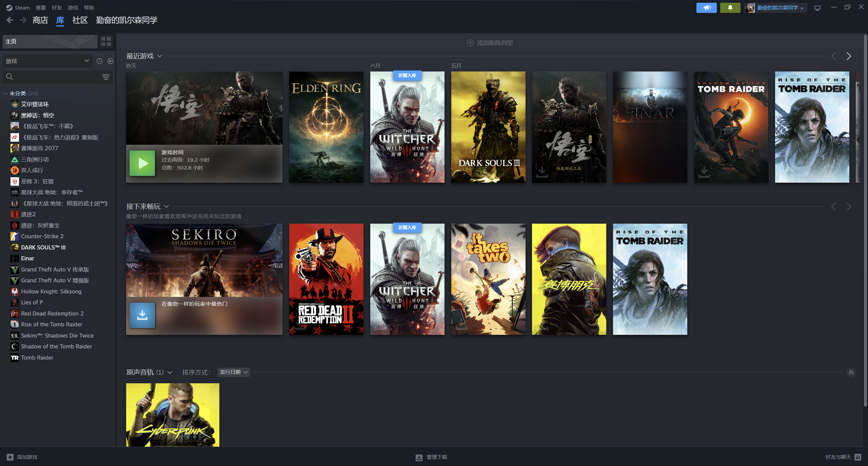Open the notifications bell icon
The width and height of the screenshot is (868, 466).
(x=730, y=8)
